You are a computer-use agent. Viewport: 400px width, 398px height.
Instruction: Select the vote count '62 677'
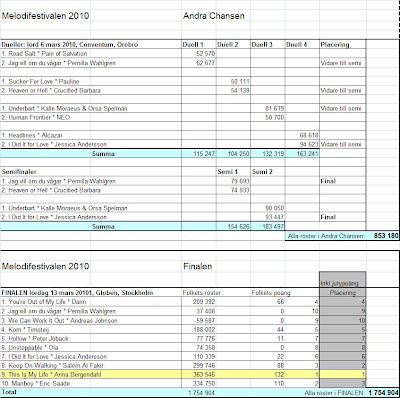point(206,63)
